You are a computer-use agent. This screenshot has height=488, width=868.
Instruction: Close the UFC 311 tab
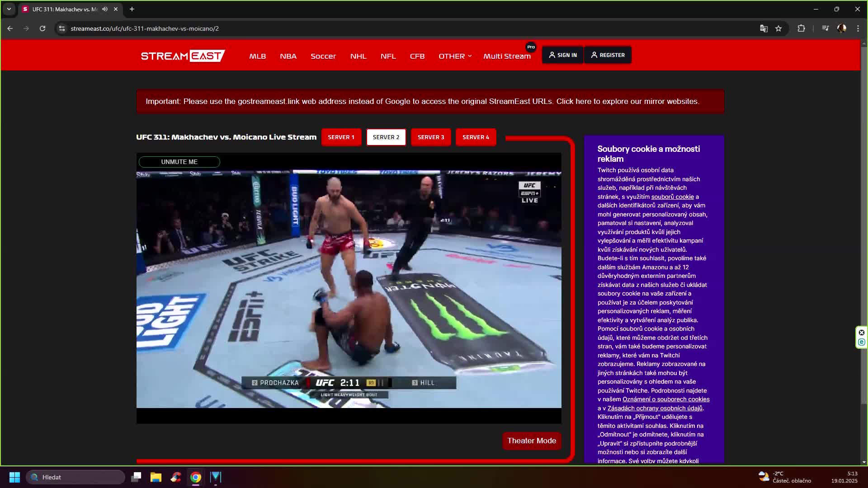point(116,9)
